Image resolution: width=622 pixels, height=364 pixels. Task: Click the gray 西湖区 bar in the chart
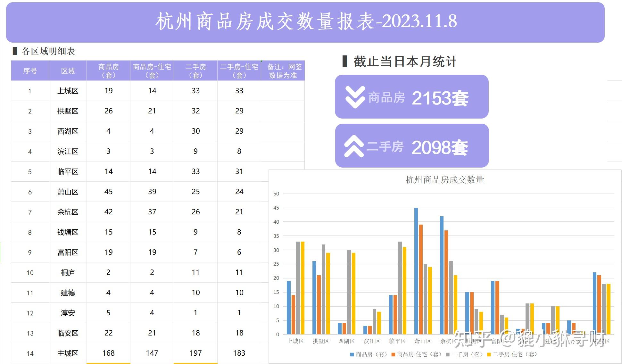tap(349, 292)
